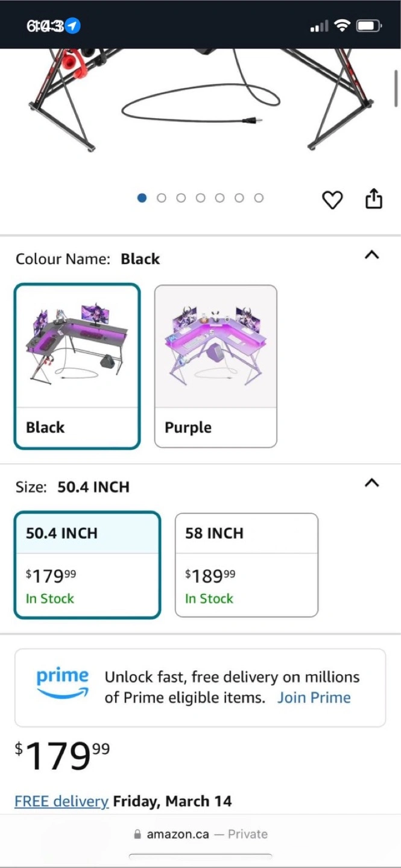Screen dimensions: 401x868
Task: Choose the 58 INCH size option
Action: pos(247,565)
